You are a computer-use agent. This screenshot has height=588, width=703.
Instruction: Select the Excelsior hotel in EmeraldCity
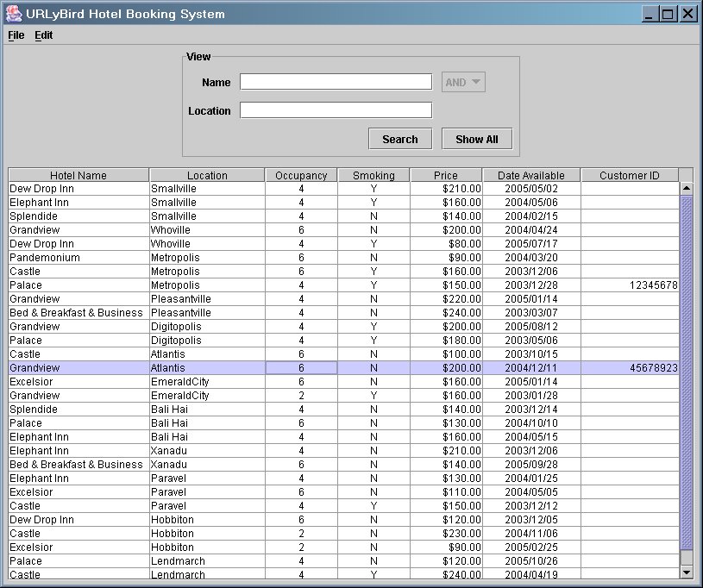coord(78,382)
